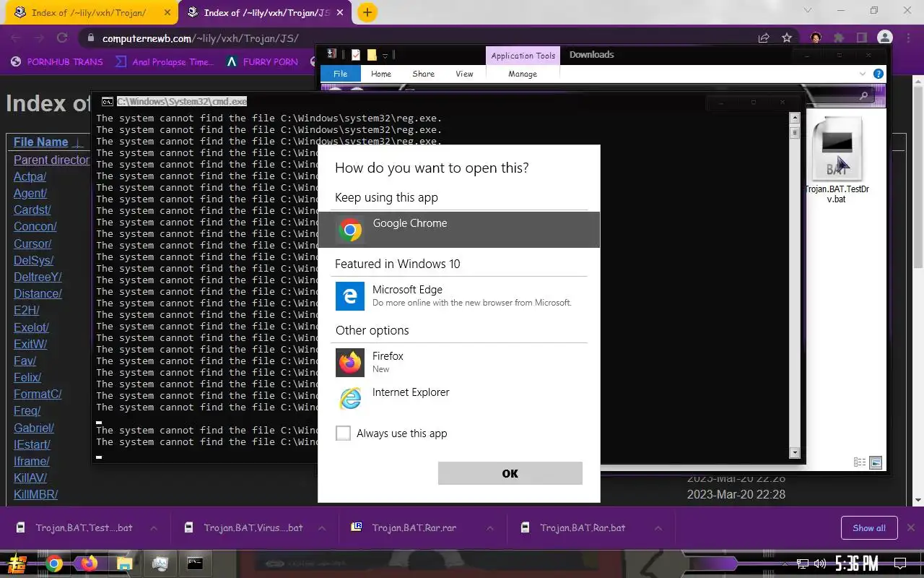Viewport: 924px width, 578px height.
Task: Show all downloads
Action: click(x=869, y=528)
